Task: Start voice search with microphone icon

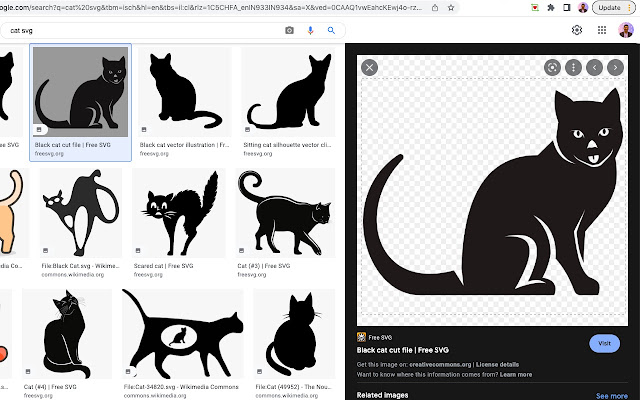Action: click(310, 30)
